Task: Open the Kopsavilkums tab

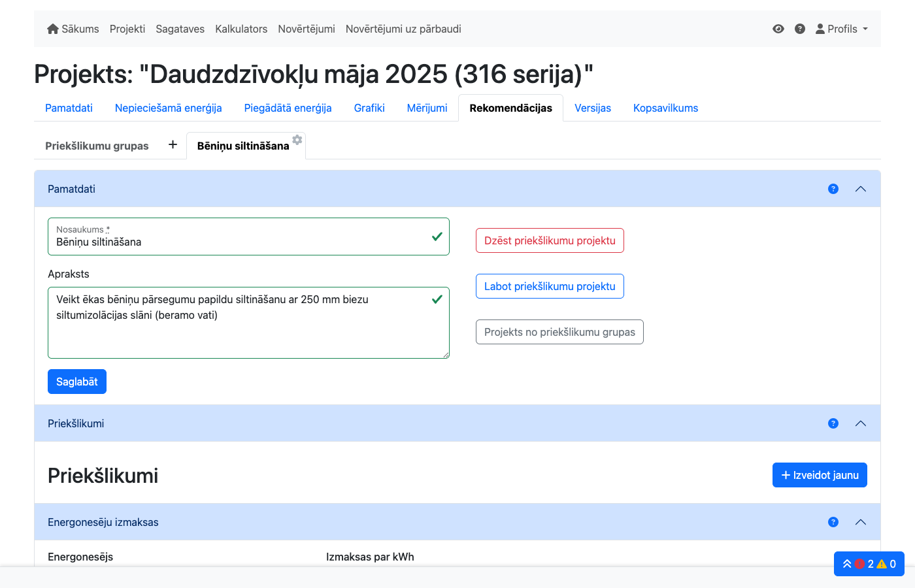Action: (665, 108)
